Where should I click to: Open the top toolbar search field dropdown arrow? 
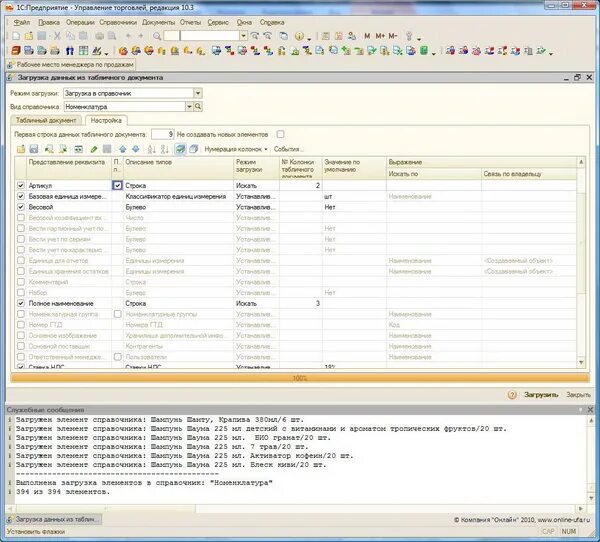pyautogui.click(x=243, y=36)
